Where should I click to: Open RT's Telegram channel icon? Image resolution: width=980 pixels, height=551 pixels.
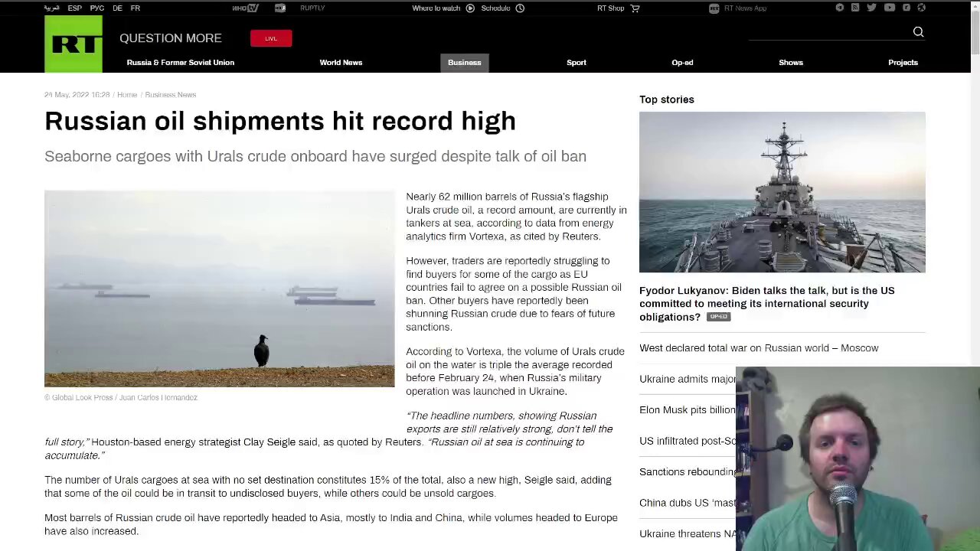tap(839, 8)
